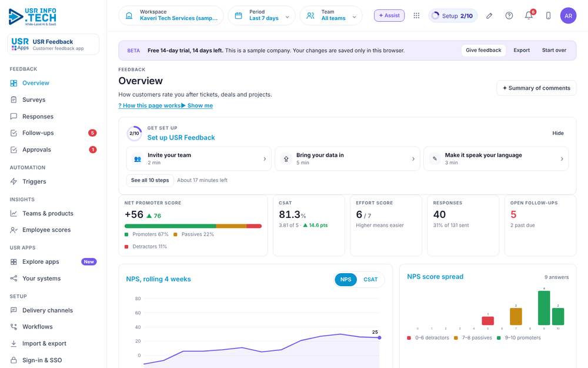
Task: Click the Import & export download icon
Action: [14, 343]
